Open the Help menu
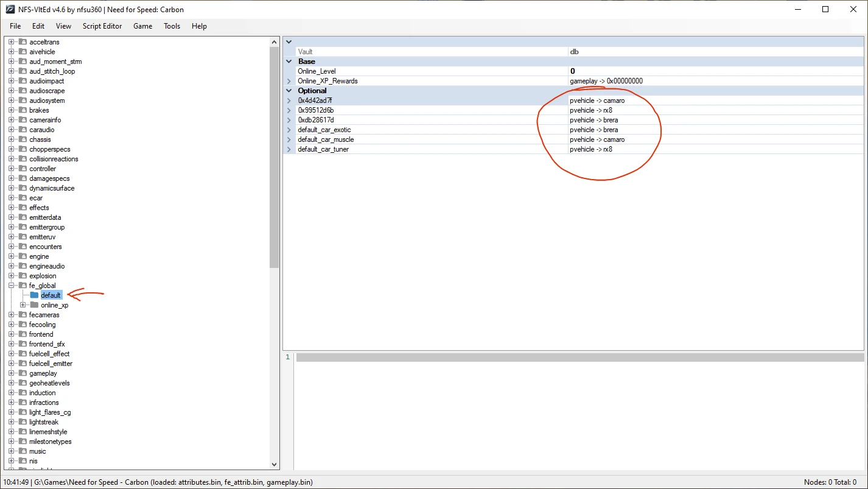The width and height of the screenshot is (868, 489). pos(199,26)
